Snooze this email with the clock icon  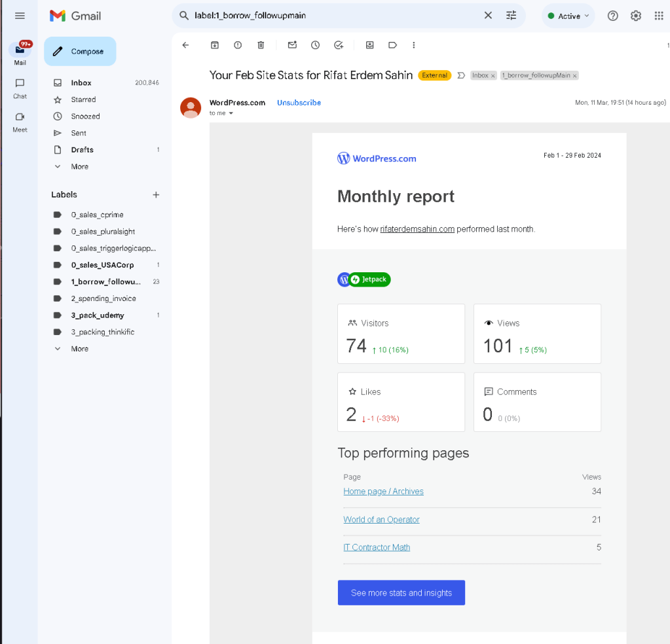coord(315,45)
